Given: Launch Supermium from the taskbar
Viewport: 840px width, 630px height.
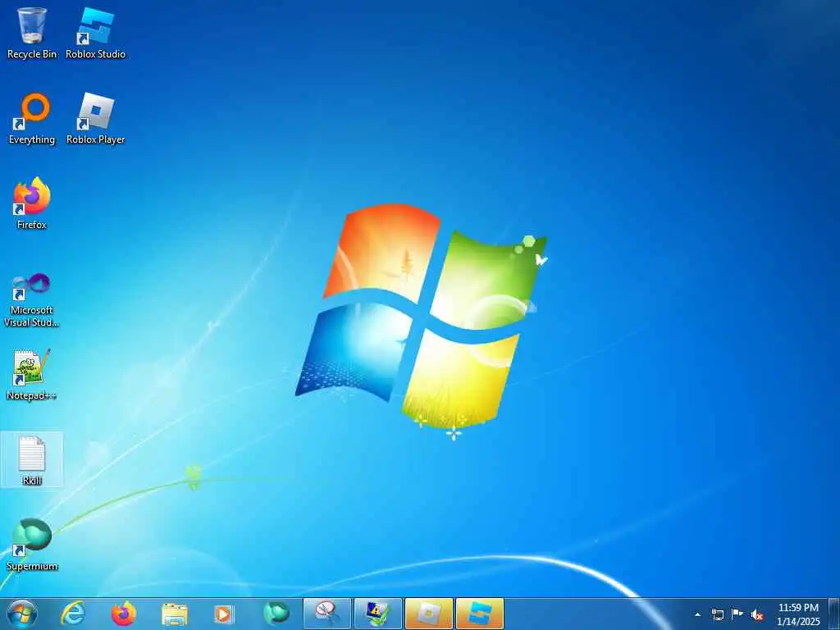Looking at the screenshot, I should pyautogui.click(x=276, y=614).
